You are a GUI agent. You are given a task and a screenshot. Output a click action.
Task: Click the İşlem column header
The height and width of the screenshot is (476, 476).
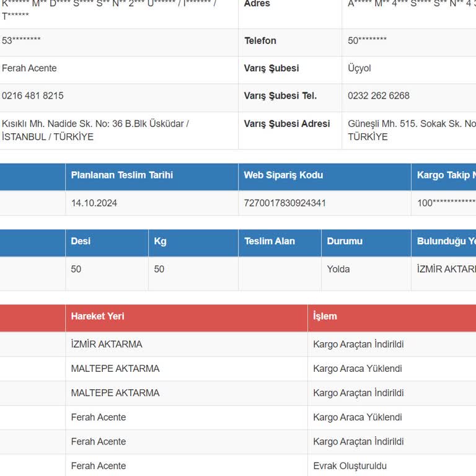[325, 316]
